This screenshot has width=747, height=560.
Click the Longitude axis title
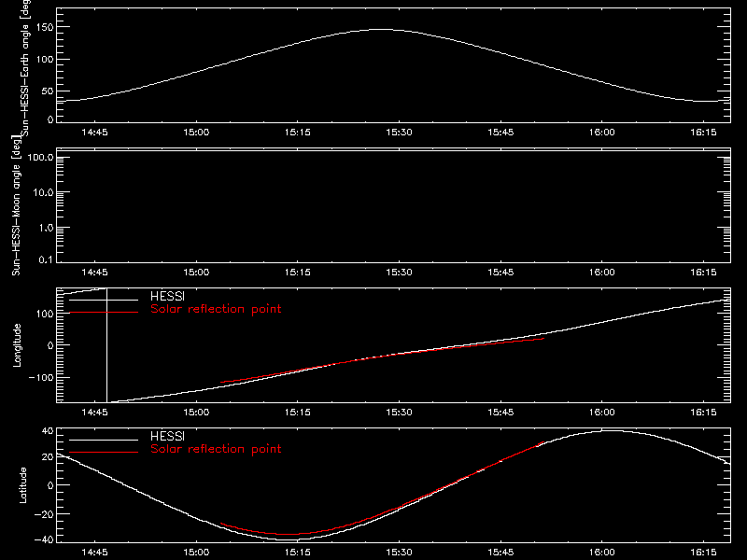click(x=17, y=345)
